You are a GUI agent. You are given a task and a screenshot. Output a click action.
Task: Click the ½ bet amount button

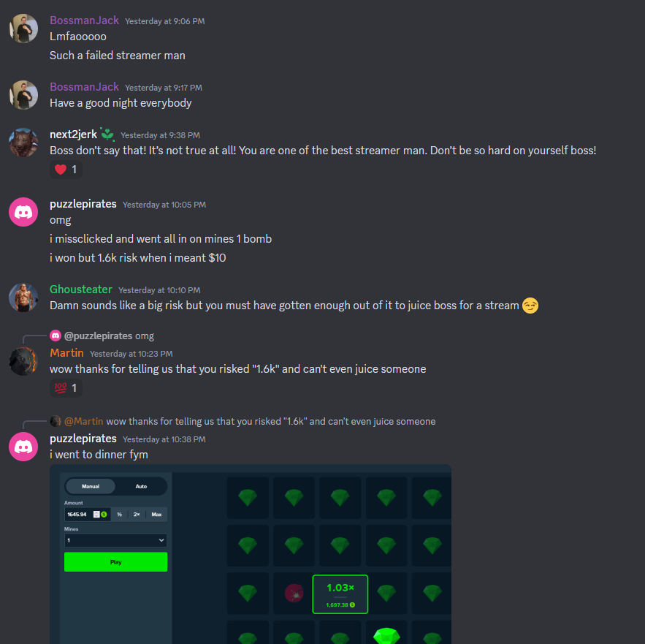click(119, 515)
